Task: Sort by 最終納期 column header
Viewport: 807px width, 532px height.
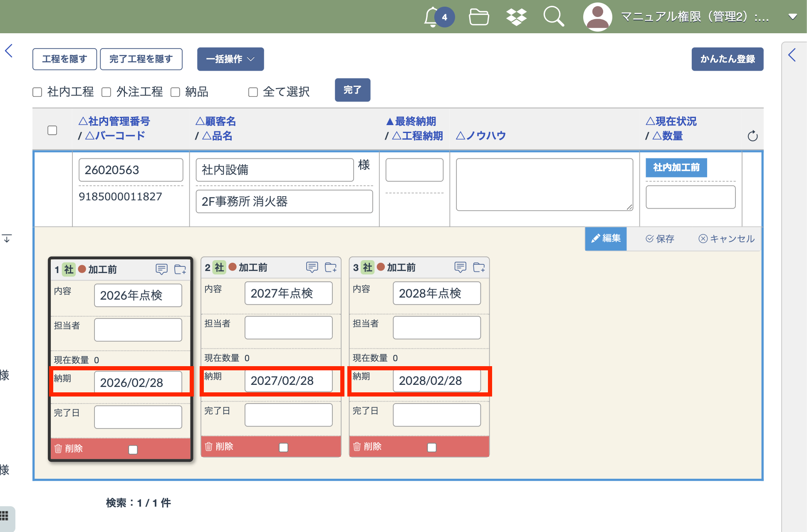Action: [x=411, y=121]
